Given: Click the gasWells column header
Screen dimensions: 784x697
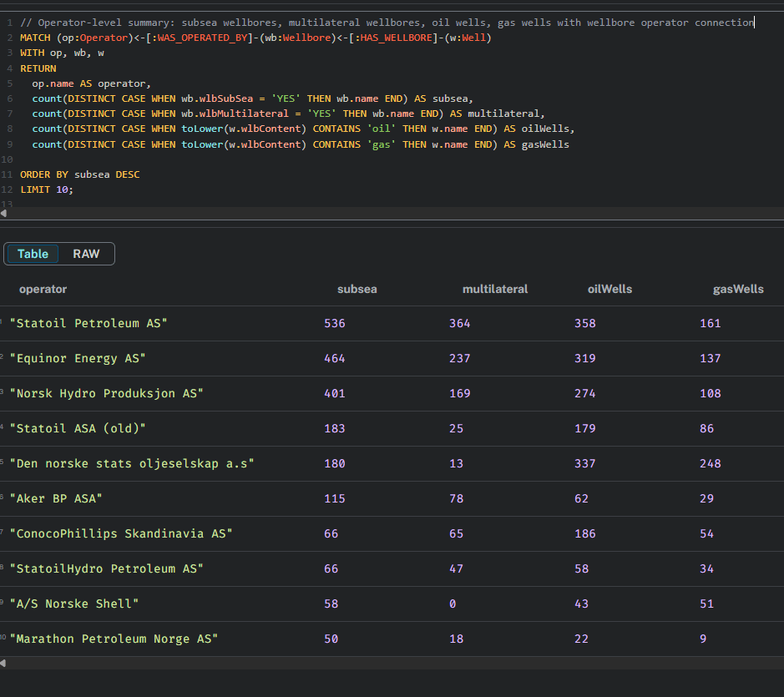Looking at the screenshot, I should pos(737,289).
